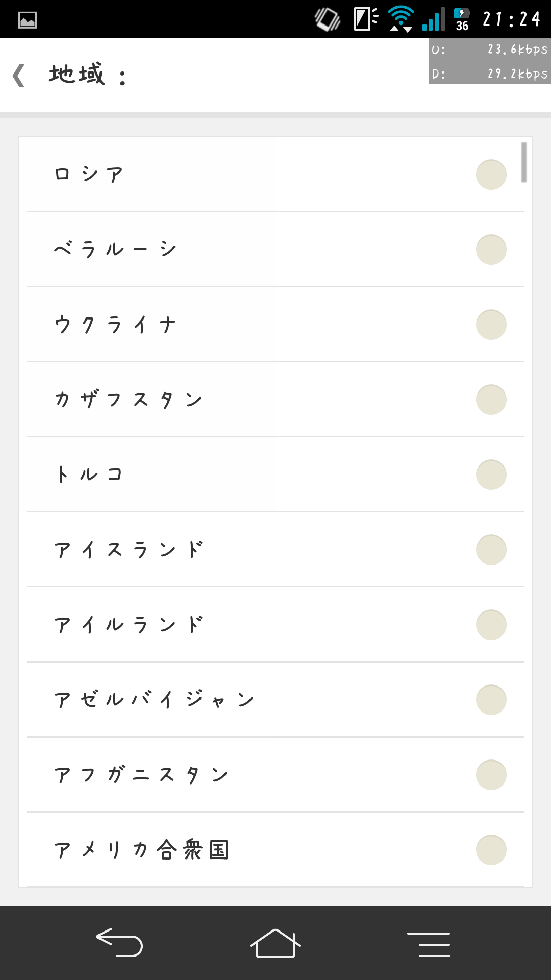This screenshot has height=980, width=551.
Task: Select the ウクライナ radio button
Action: coord(491,325)
